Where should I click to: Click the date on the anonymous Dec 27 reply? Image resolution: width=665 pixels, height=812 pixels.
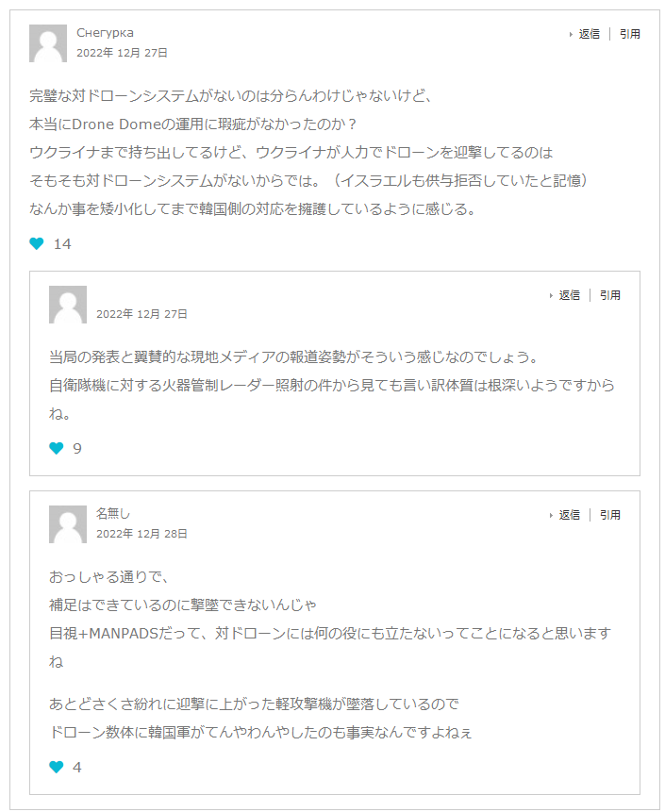pyautogui.click(x=141, y=314)
